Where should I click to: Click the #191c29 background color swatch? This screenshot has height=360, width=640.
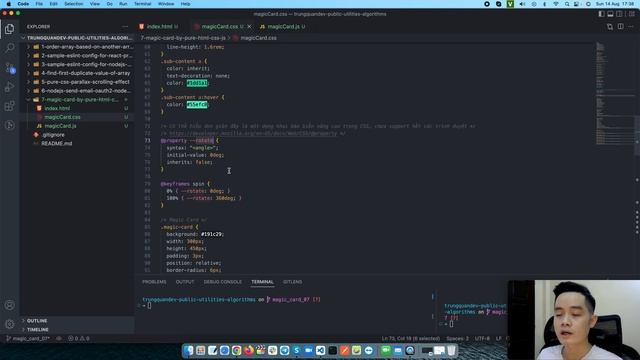(x=212, y=234)
